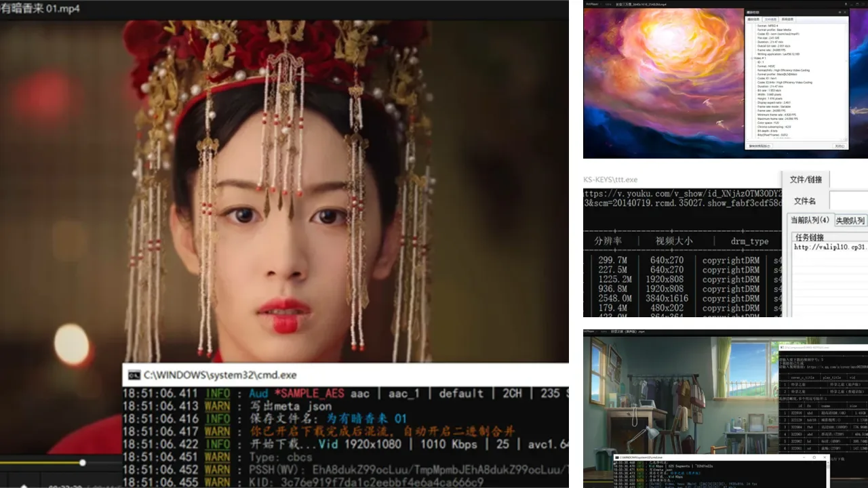Viewport: 868px width, 488px height.
Task: Click the PSSH(WV) log line
Action: click(x=410, y=469)
